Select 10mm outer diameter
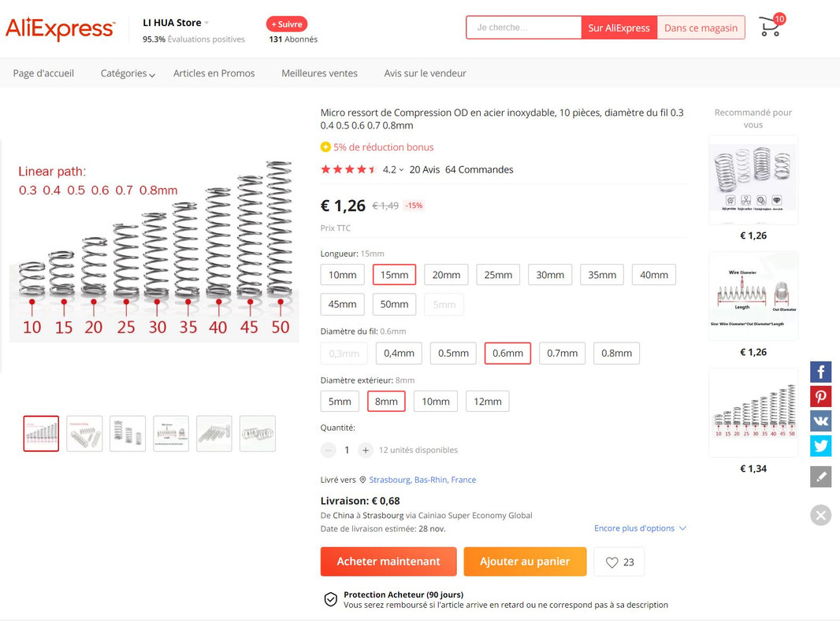 435,402
